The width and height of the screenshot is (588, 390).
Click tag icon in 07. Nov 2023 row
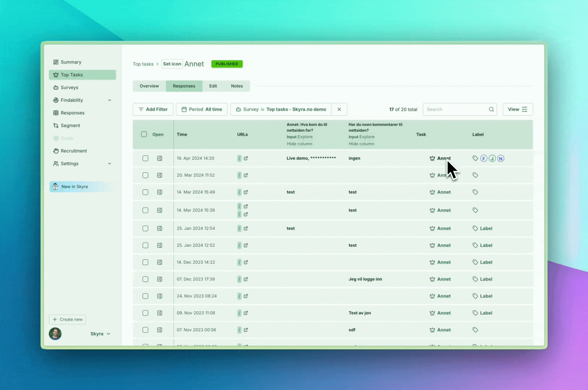pos(475,330)
